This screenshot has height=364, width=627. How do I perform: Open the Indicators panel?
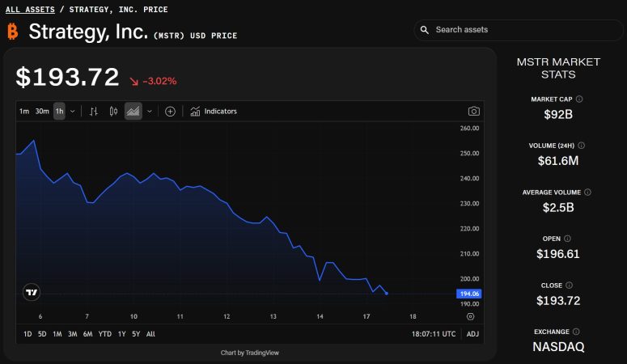(x=214, y=112)
